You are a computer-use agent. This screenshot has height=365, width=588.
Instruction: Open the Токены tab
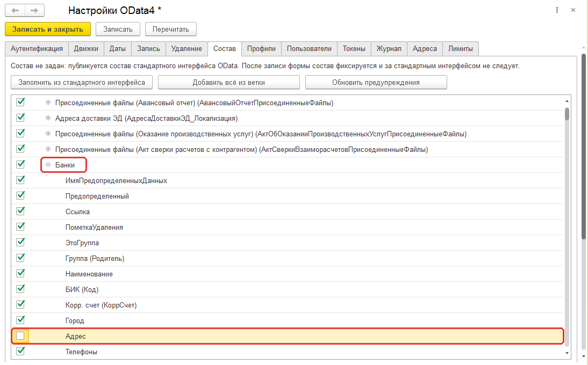click(354, 49)
